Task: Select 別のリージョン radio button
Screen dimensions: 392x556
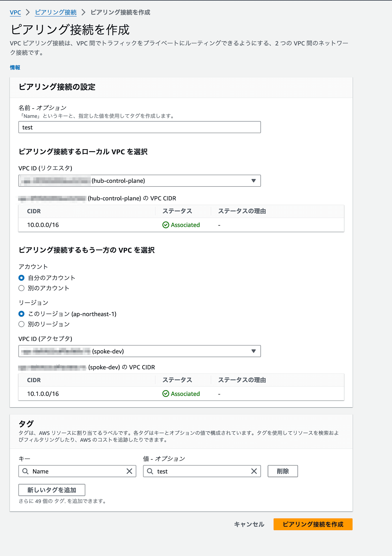Action: [x=21, y=324]
